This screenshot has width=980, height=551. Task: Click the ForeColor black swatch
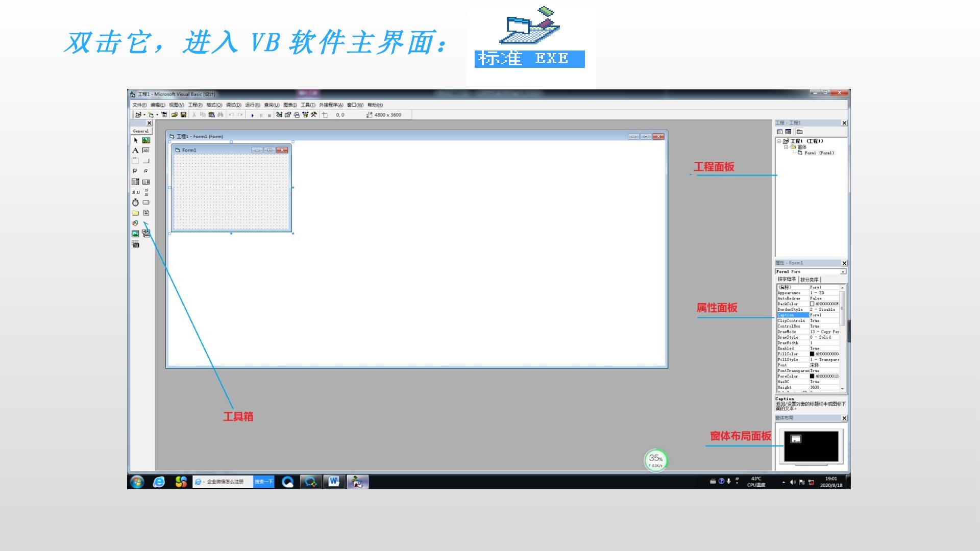point(812,377)
